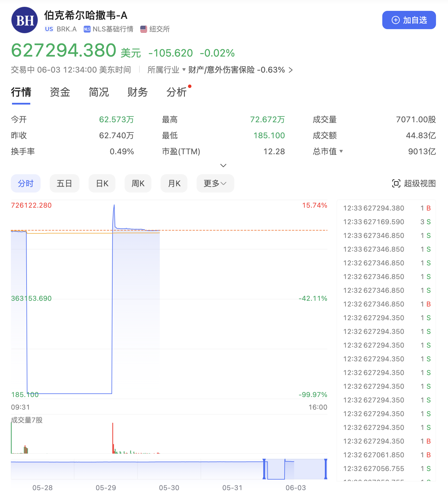Click the 最低 value 185.100

click(x=269, y=135)
